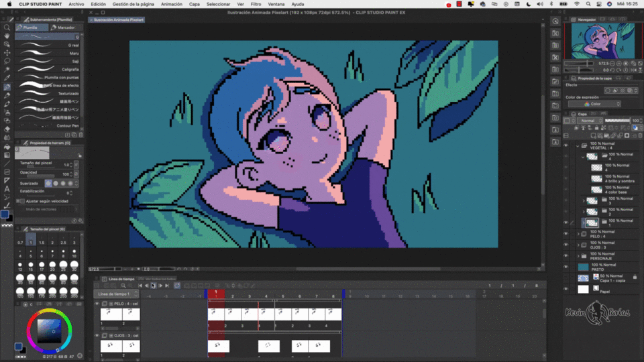Viewport: 644px width, 362px height.
Task: Expand the PELO : 4 layer folder
Action: [578, 234]
